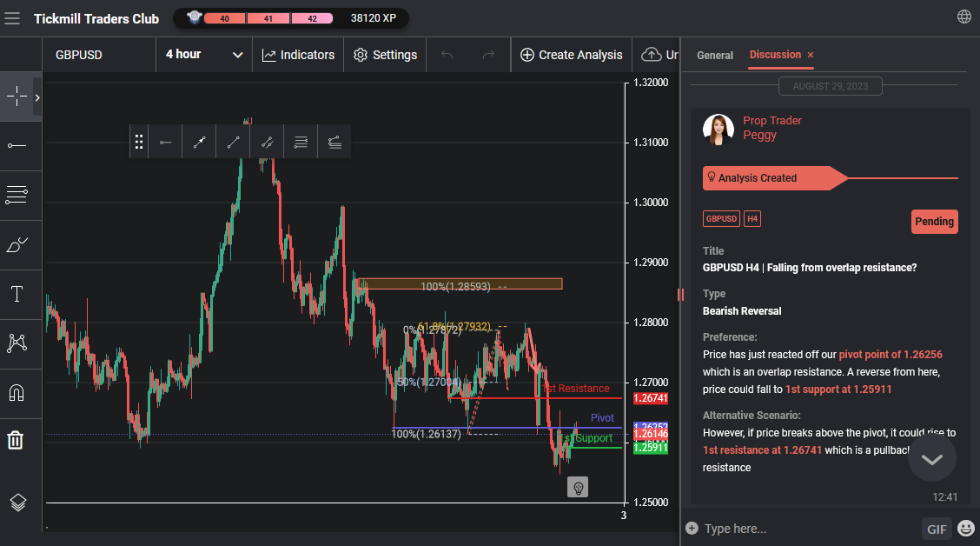The height and width of the screenshot is (546, 980).
Task: Redo the chart action
Action: [x=489, y=55]
